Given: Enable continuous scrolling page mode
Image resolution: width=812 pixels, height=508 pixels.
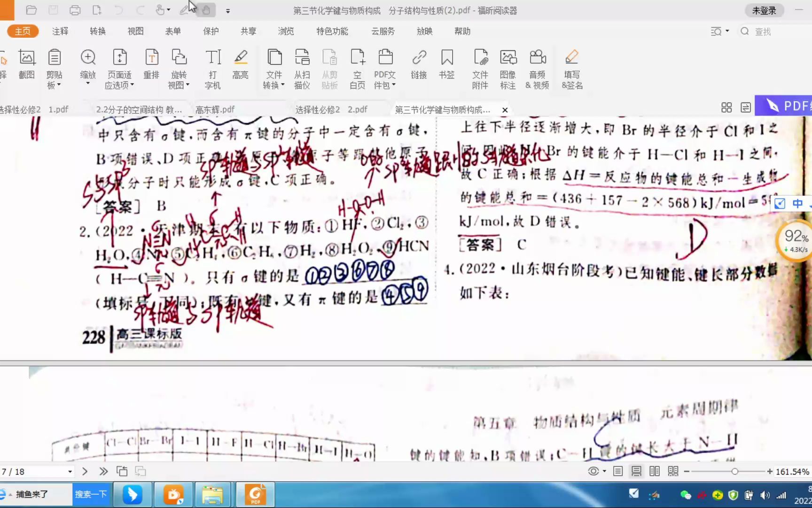Looking at the screenshot, I should 636,471.
